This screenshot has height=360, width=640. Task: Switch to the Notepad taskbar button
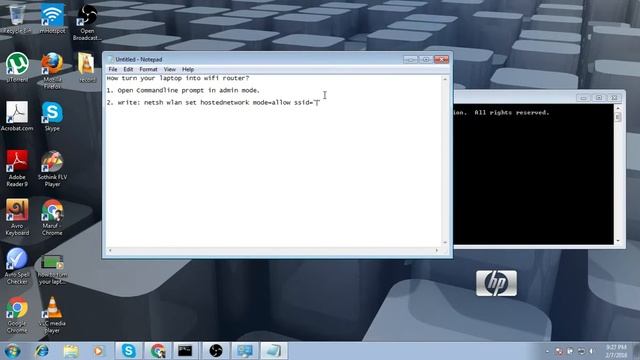click(274, 351)
